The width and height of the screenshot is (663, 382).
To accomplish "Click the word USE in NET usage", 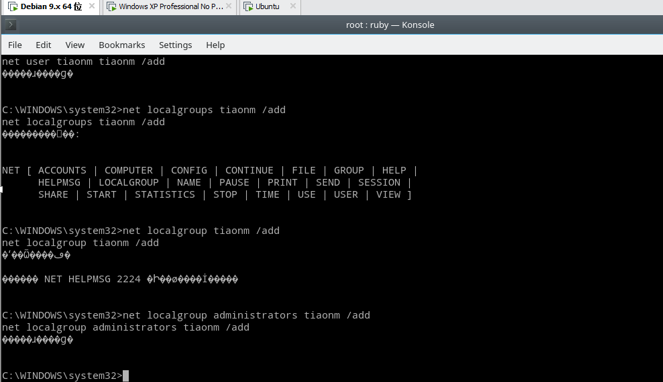I will coord(307,195).
